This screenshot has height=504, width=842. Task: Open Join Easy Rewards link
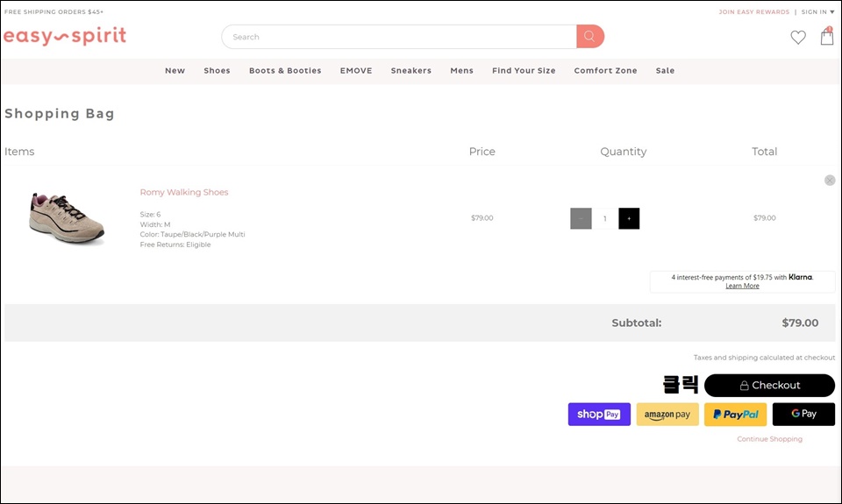pos(754,11)
